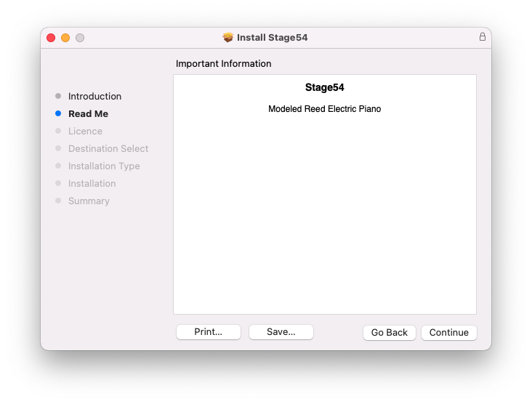Click the Save... button
Screen dimensions: 532x404
(x=281, y=332)
